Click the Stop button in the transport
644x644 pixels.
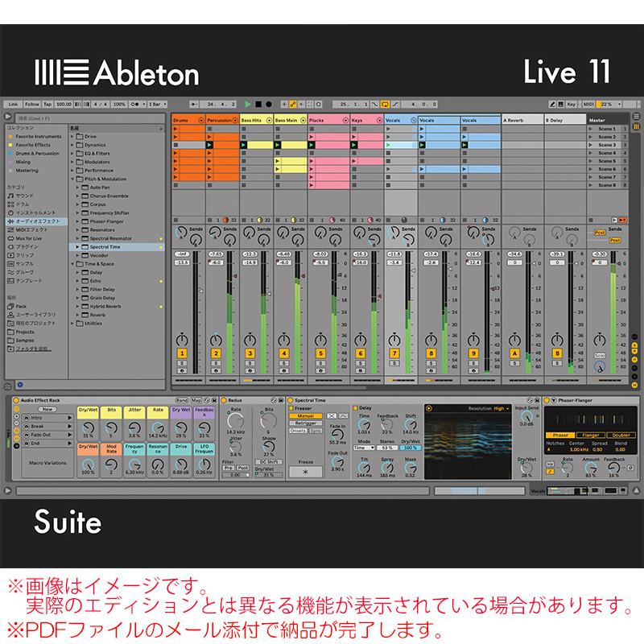pyautogui.click(x=258, y=105)
